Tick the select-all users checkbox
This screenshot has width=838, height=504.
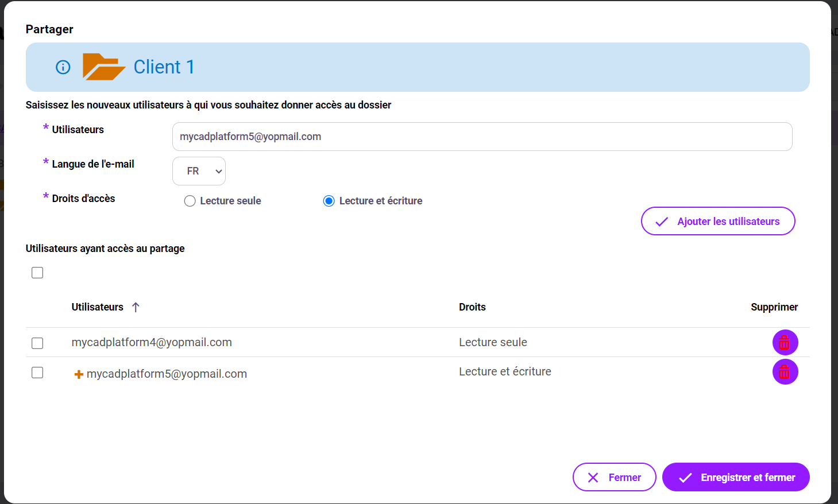[37, 273]
